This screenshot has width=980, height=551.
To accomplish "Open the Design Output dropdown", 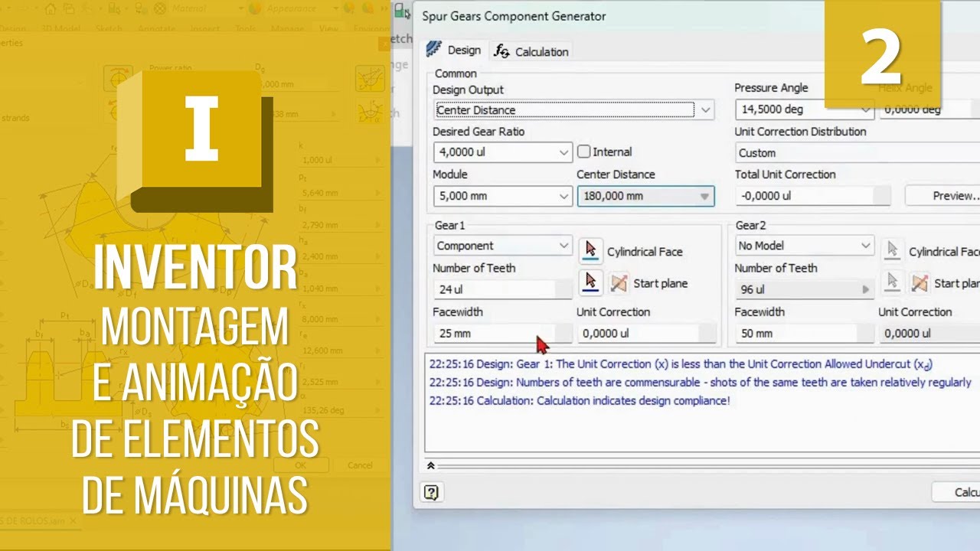I will 705,110.
